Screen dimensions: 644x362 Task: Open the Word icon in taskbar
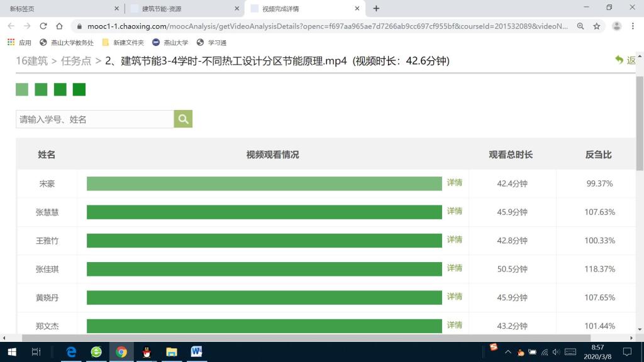tap(196, 352)
